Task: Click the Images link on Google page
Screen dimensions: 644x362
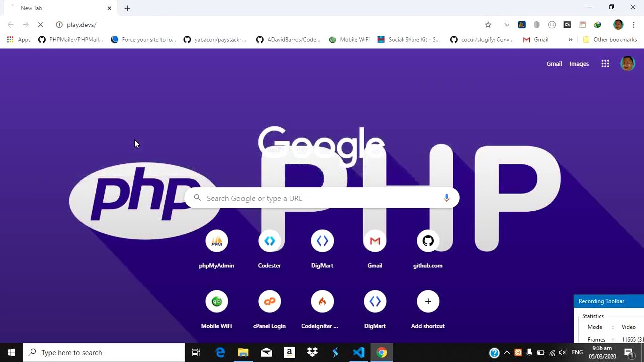Action: coord(579,64)
